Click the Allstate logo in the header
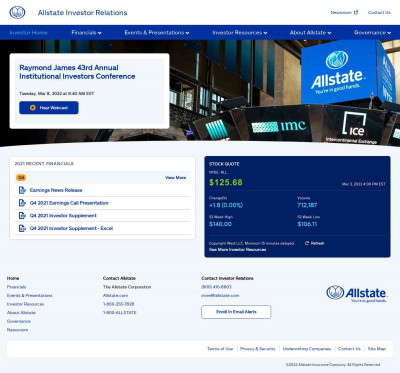400x373 pixels. (17, 13)
